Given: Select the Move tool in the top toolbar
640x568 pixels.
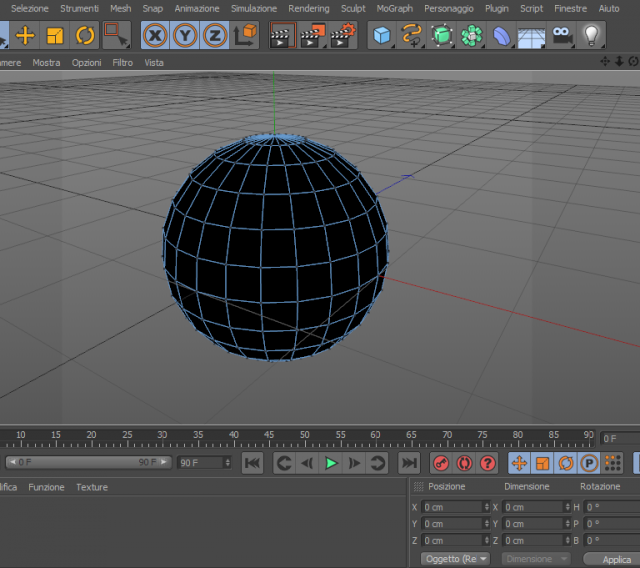Looking at the screenshot, I should coord(25,36).
